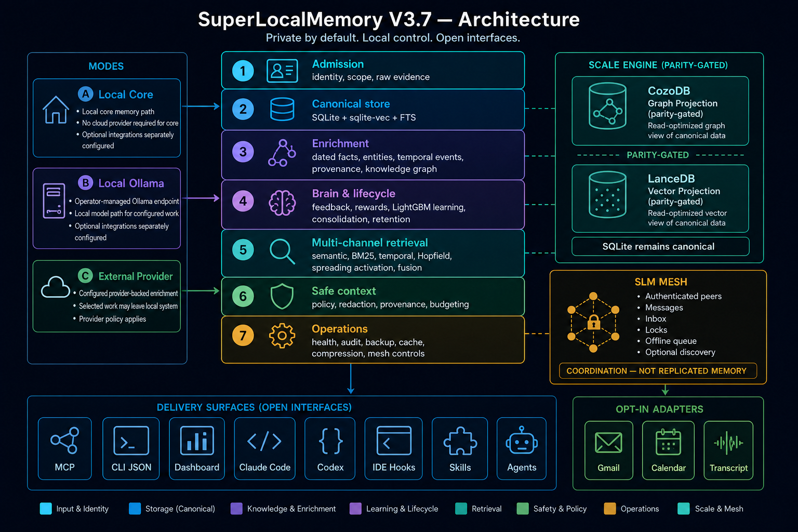
Task: Click the Scale & Mesh legend swatch
Action: point(684,509)
